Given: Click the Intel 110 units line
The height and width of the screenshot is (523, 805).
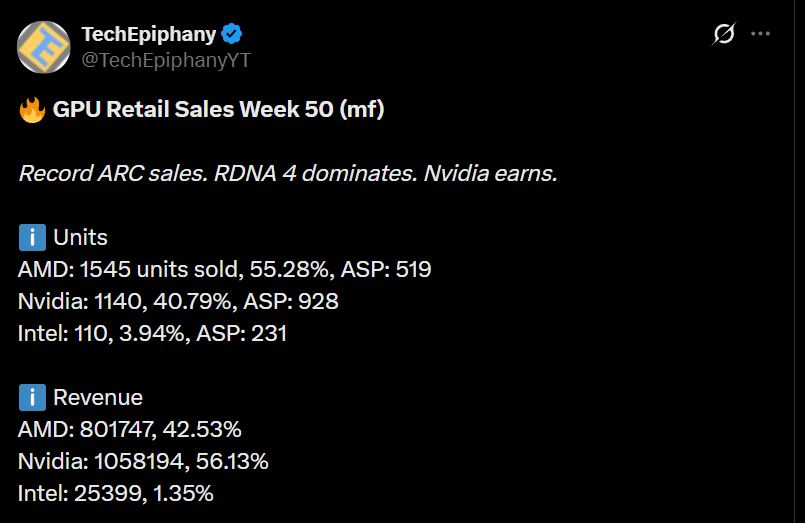Looking at the screenshot, I should pos(152,333).
